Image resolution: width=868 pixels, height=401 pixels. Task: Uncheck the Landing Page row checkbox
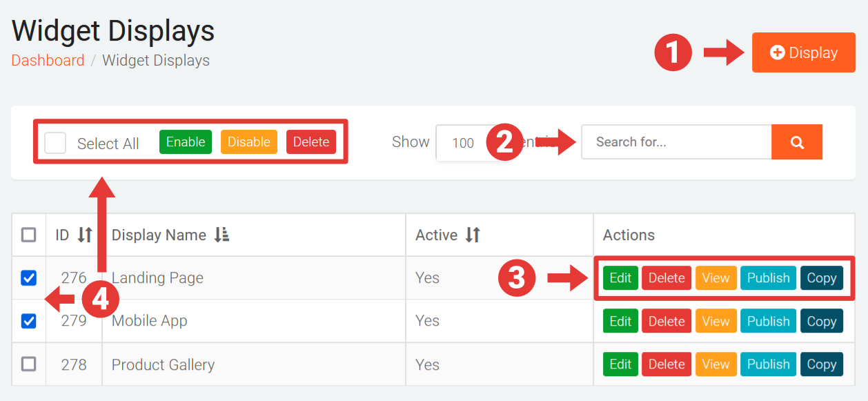click(29, 278)
